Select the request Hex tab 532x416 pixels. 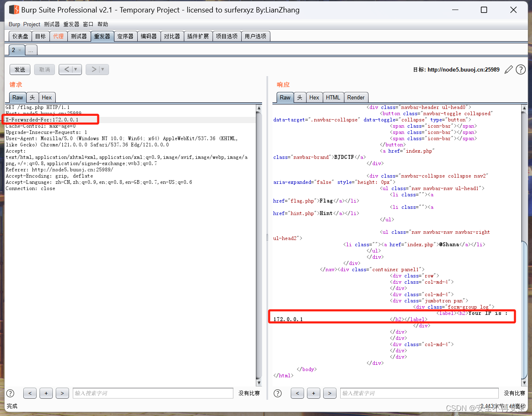click(x=47, y=97)
